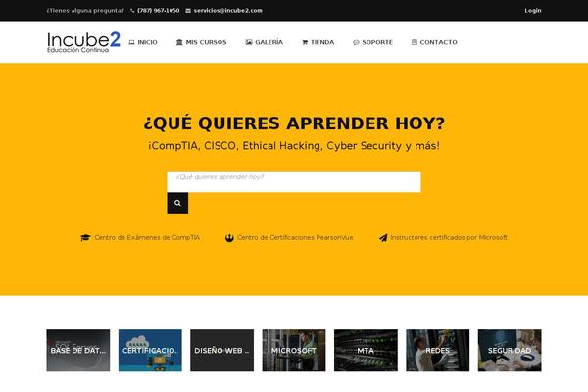Open the CERTIFICACIO... category tile

click(x=150, y=351)
